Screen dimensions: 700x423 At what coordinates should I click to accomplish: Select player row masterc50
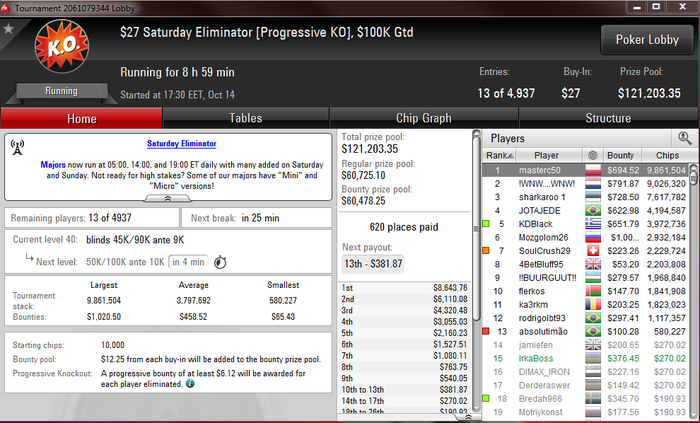click(x=586, y=170)
